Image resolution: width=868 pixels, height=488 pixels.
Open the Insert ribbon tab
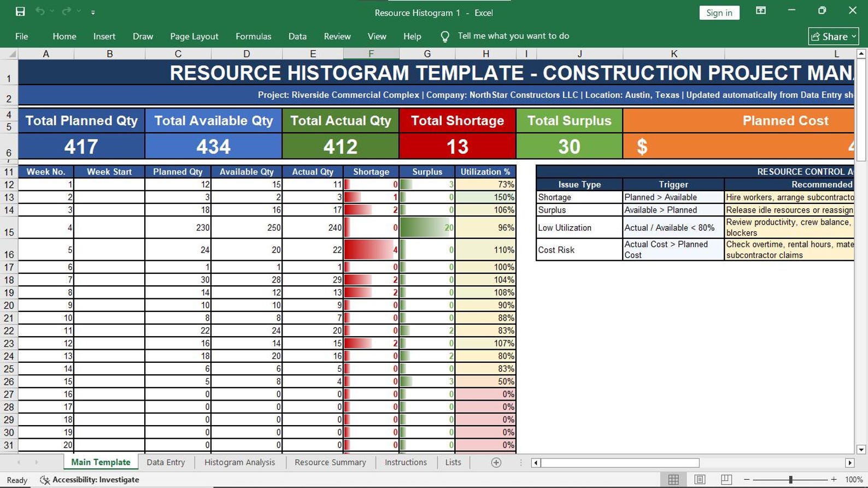[x=104, y=36]
